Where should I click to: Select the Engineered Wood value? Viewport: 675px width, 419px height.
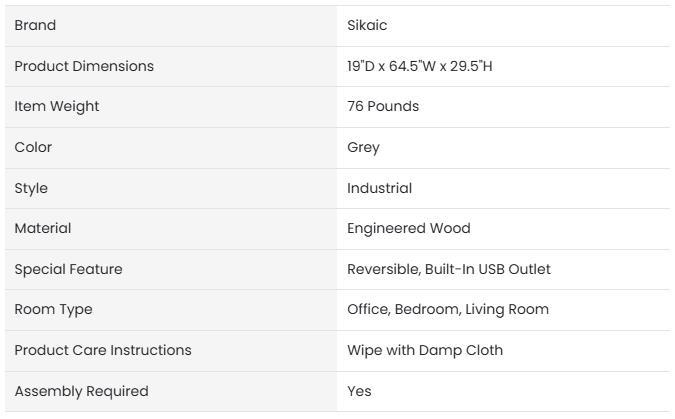click(408, 228)
